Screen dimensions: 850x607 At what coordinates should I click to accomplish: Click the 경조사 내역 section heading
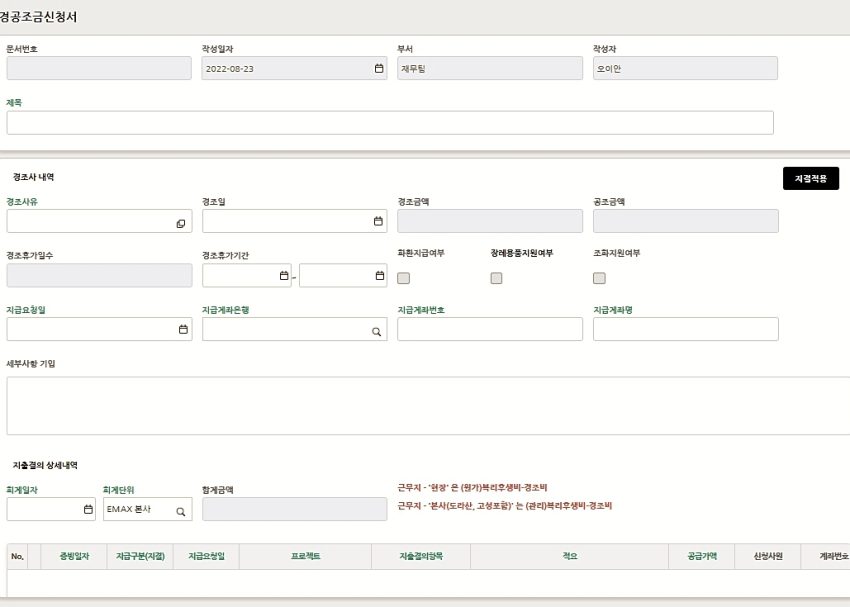tap(34, 177)
